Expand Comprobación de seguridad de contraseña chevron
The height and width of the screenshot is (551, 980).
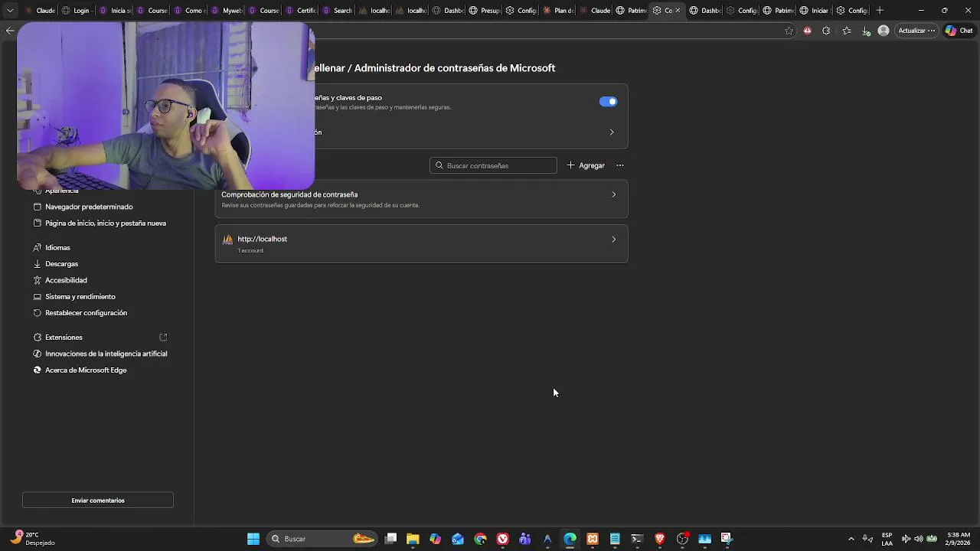pos(613,194)
